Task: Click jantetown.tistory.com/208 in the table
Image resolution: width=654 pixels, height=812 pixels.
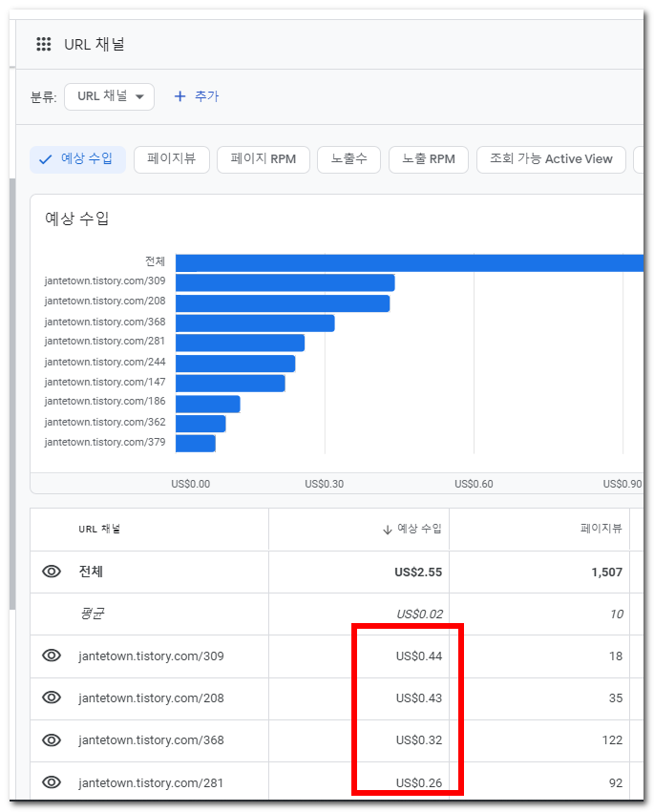Action: (151, 698)
